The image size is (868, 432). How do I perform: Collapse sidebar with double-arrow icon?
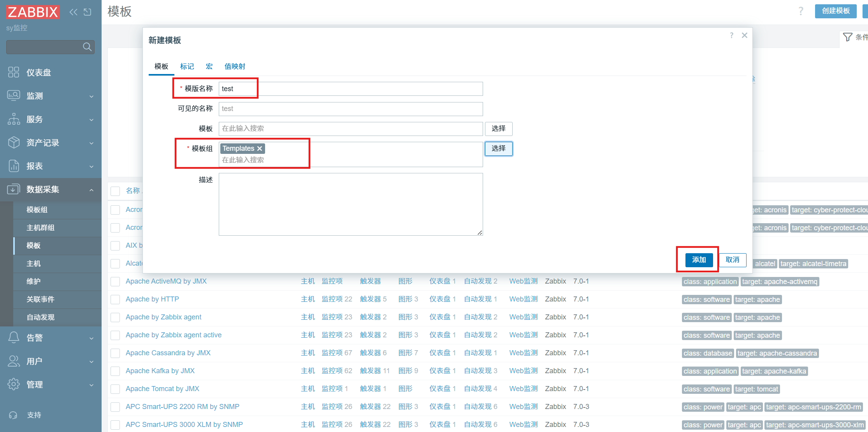coord(73,12)
